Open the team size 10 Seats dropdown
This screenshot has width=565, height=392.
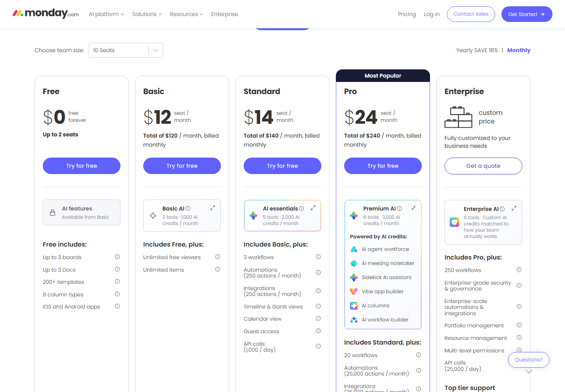(126, 50)
